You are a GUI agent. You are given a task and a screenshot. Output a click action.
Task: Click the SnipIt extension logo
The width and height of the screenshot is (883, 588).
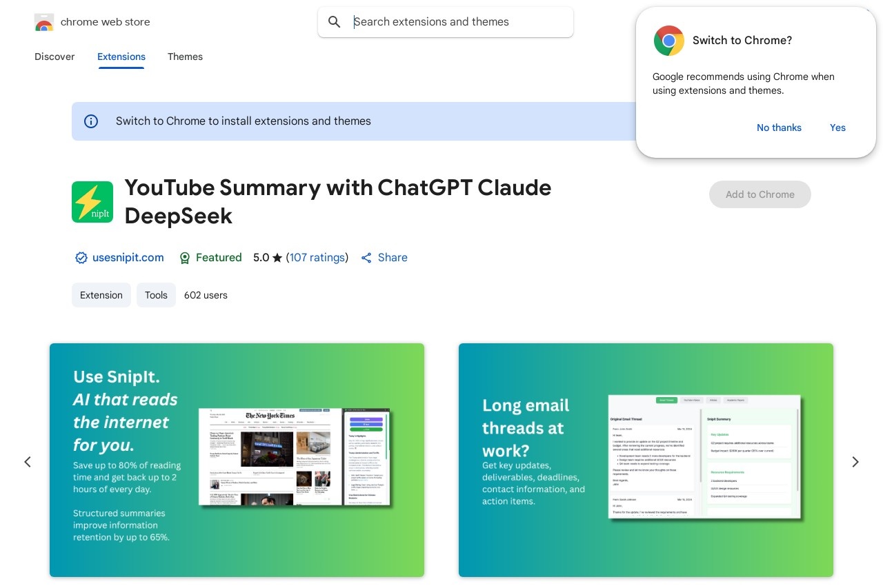click(x=92, y=202)
